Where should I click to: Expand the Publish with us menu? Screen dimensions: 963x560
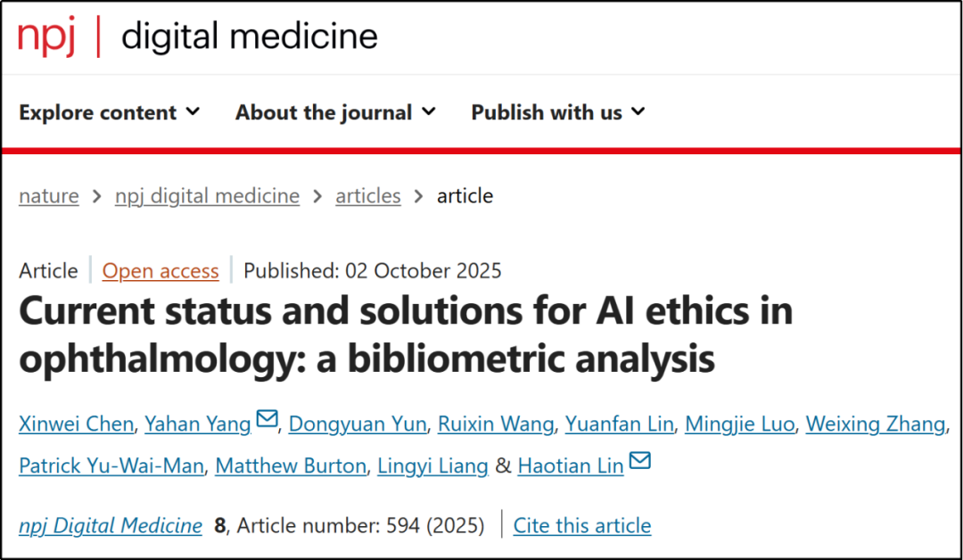coord(557,112)
